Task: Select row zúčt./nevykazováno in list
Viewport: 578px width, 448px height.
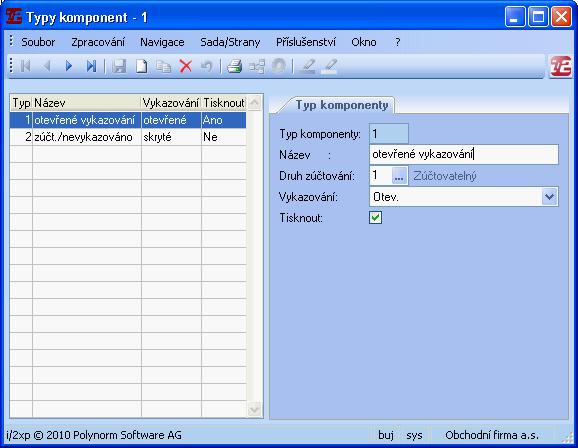Action: pyautogui.click(x=128, y=137)
